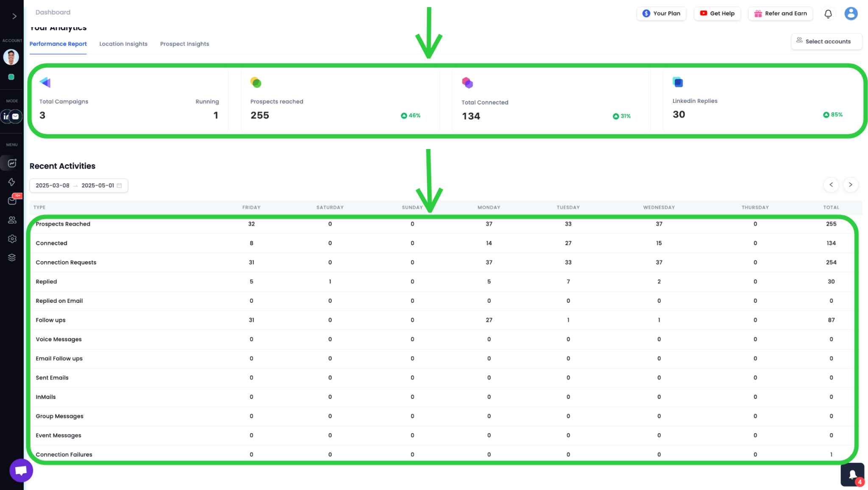Expand the collapsed sidebar with the arrow chevron
The height and width of the screenshot is (490, 868).
point(14,16)
